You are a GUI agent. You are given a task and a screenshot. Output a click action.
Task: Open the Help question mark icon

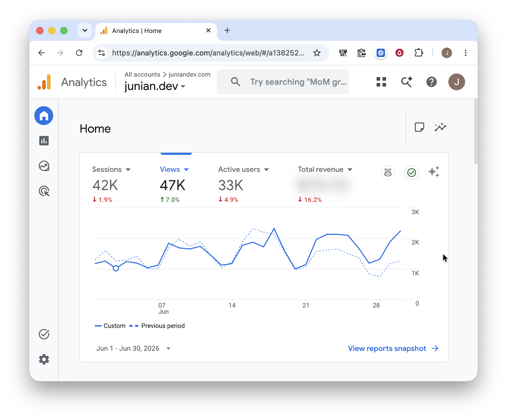(431, 82)
